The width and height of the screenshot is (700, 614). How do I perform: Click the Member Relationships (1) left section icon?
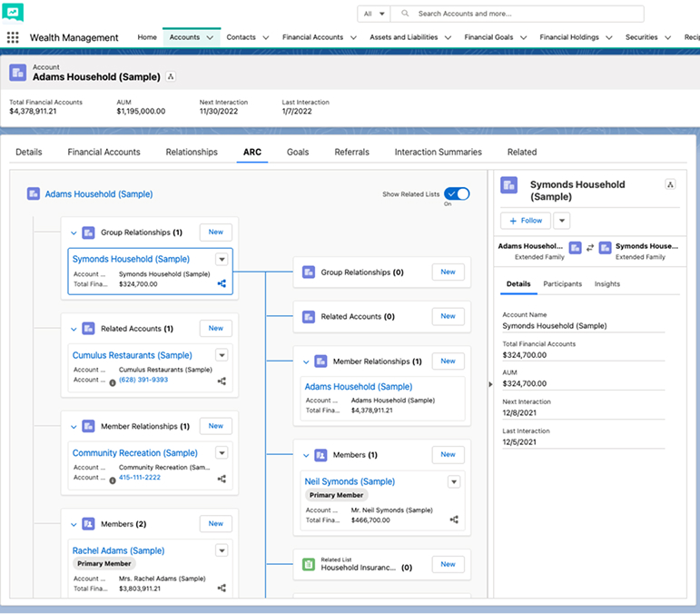tap(88, 426)
